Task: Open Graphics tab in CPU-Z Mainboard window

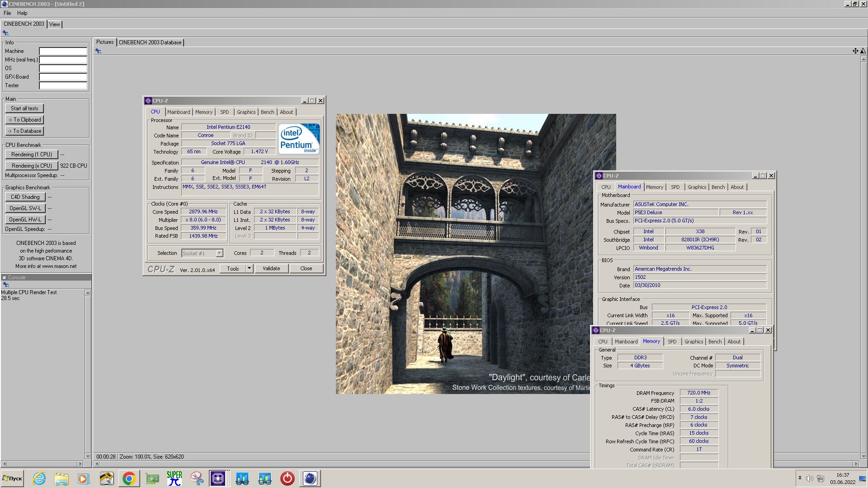Action: pyautogui.click(x=697, y=187)
